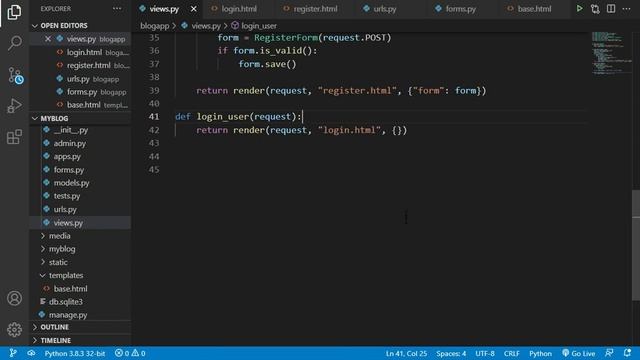Expand the static folder

coord(58,262)
